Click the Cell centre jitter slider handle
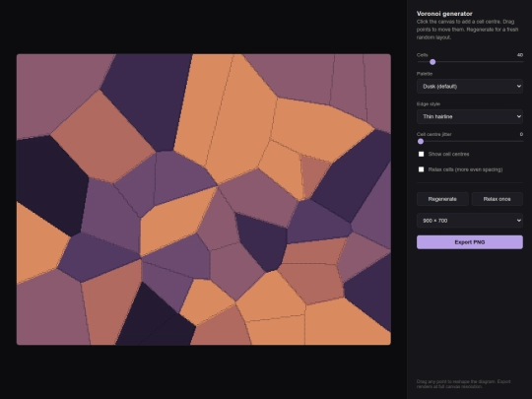The image size is (532, 399). (x=421, y=141)
